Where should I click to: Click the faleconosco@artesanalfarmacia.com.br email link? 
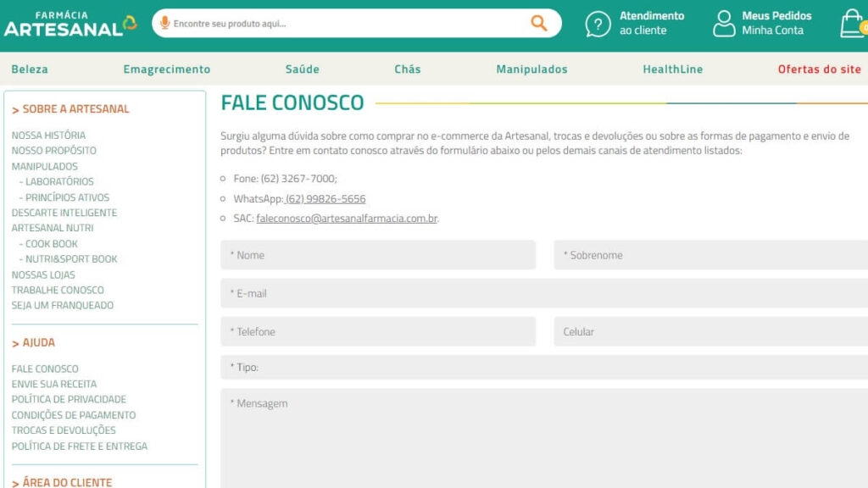[x=347, y=219]
